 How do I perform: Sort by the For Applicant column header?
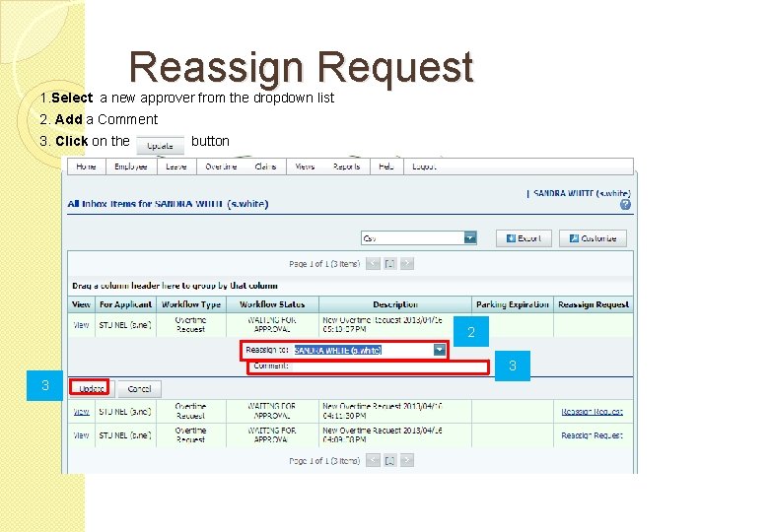tap(125, 304)
